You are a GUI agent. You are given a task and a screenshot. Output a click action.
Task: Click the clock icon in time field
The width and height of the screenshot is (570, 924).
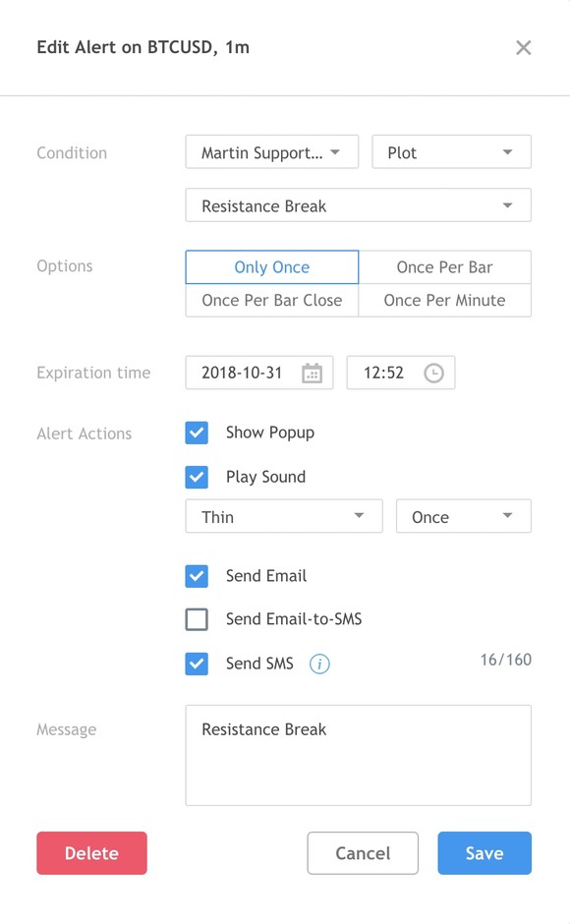433,373
